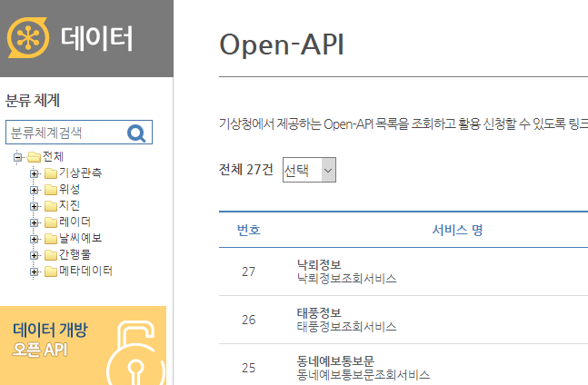This screenshot has width=588, height=385.
Task: Click the 전체 folder icon
Action: (x=35, y=157)
